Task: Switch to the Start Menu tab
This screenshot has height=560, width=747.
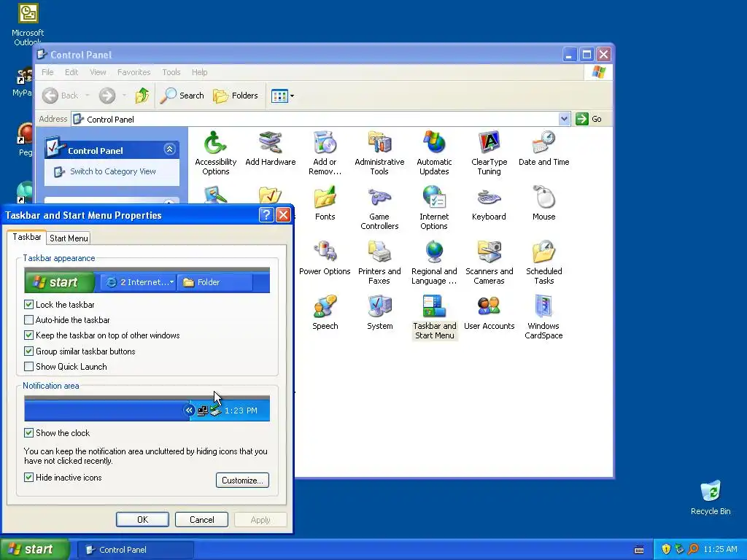Action: [69, 238]
